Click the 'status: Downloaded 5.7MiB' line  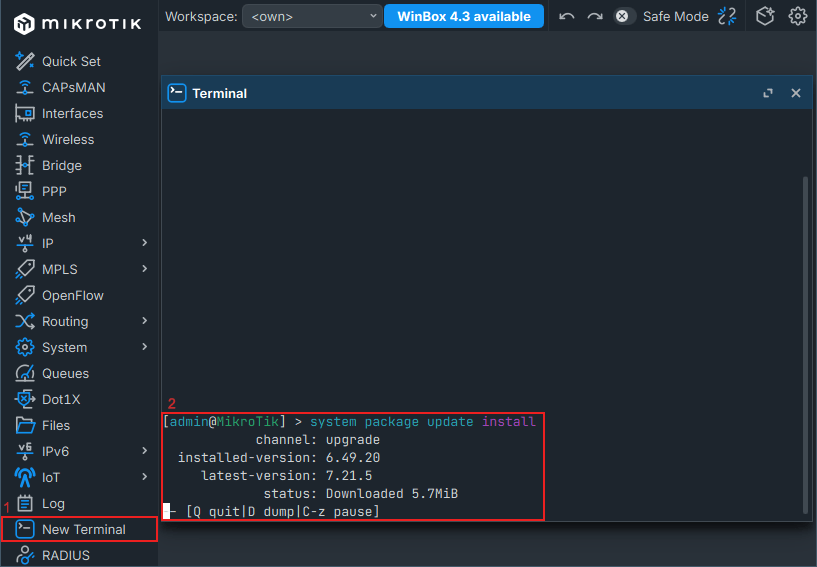[361, 494]
